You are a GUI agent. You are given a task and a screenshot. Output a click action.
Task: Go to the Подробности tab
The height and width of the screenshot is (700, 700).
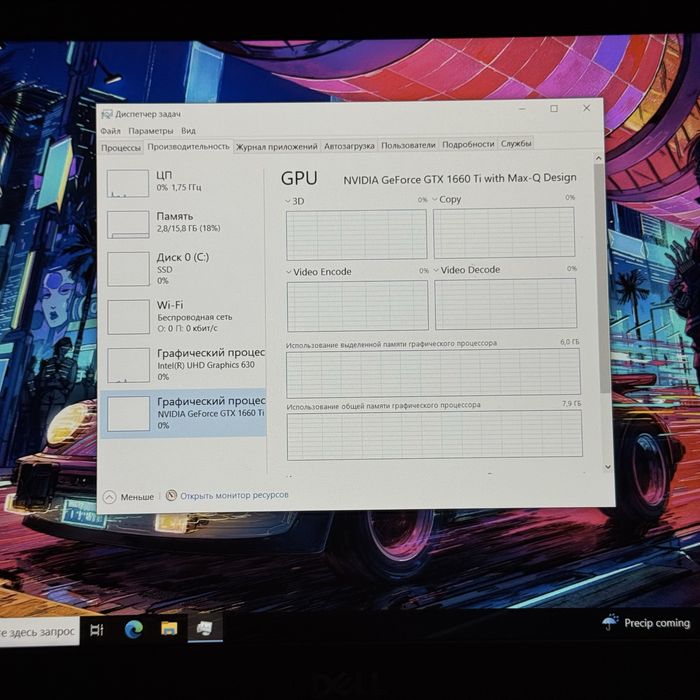(468, 144)
